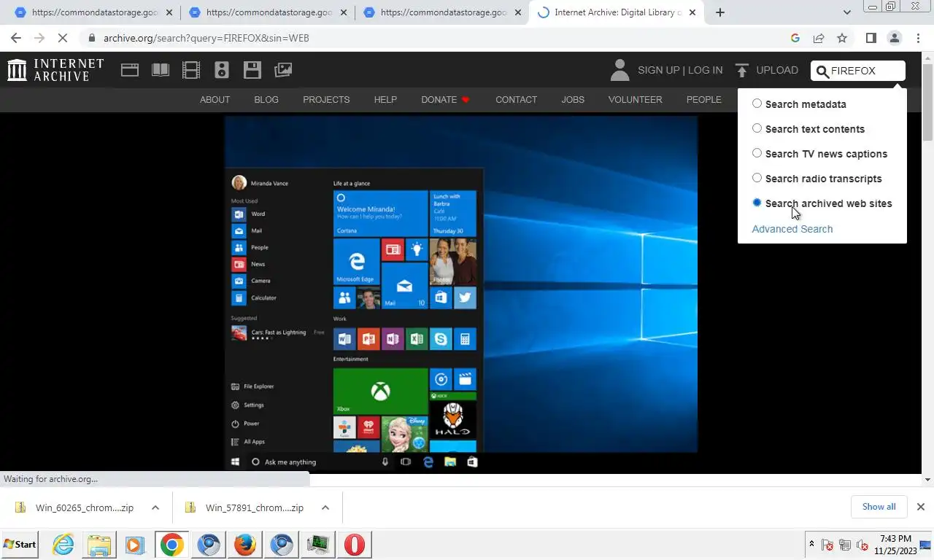Open the JOBS menu item
The image size is (934, 560).
coord(573,100)
